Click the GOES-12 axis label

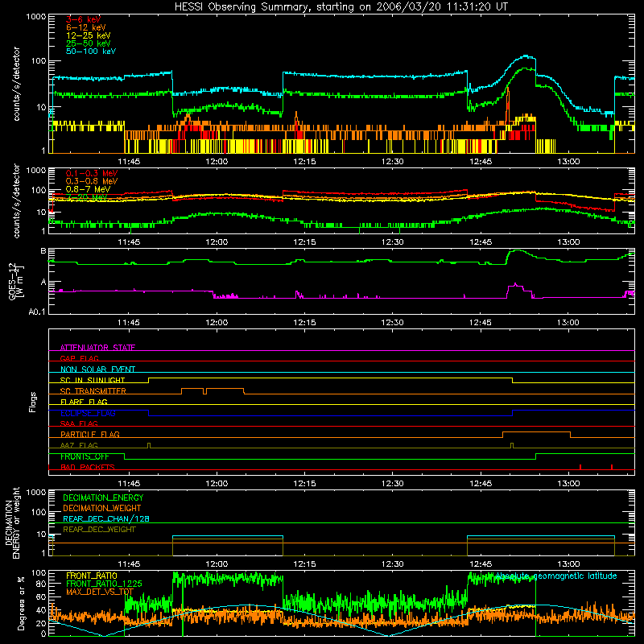(x=16, y=281)
